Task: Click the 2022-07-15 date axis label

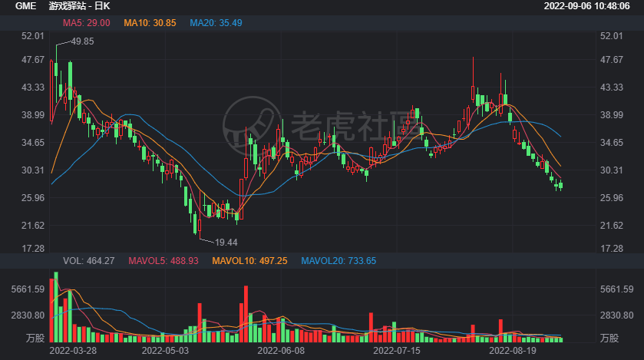Action: tap(397, 351)
